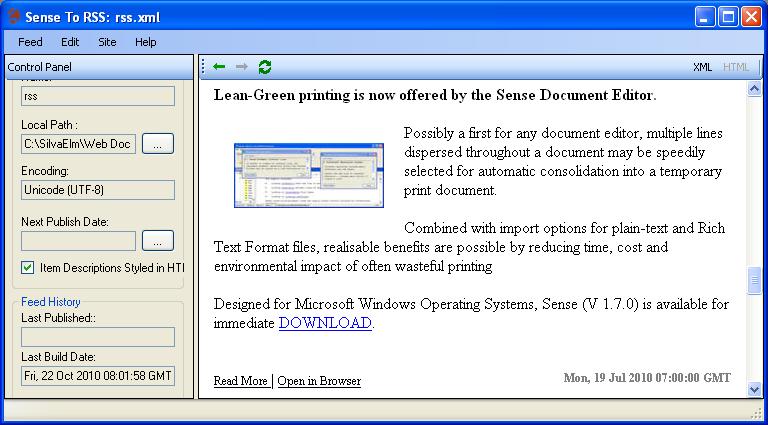Screen dimensions: 768x425
Task: Click the Name field containing rss
Action: click(98, 96)
